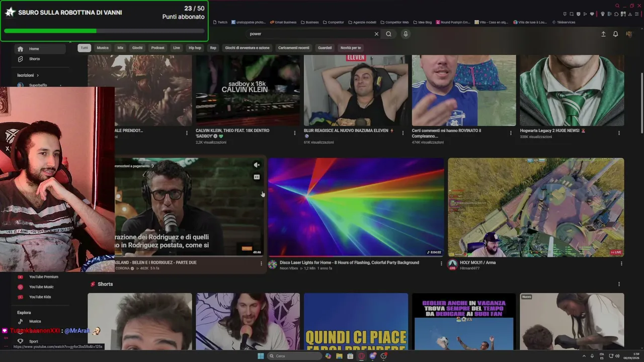Clear the search text with the X
Viewport: 644px width, 362px height.
pyautogui.click(x=376, y=34)
